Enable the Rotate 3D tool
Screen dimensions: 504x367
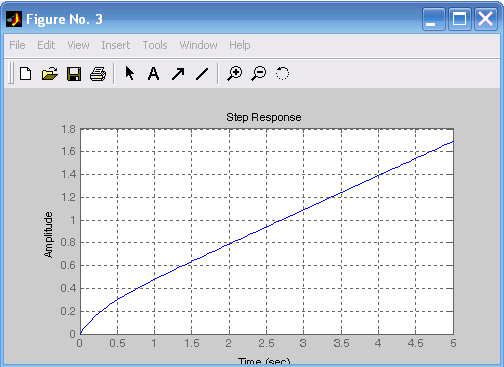[282, 73]
